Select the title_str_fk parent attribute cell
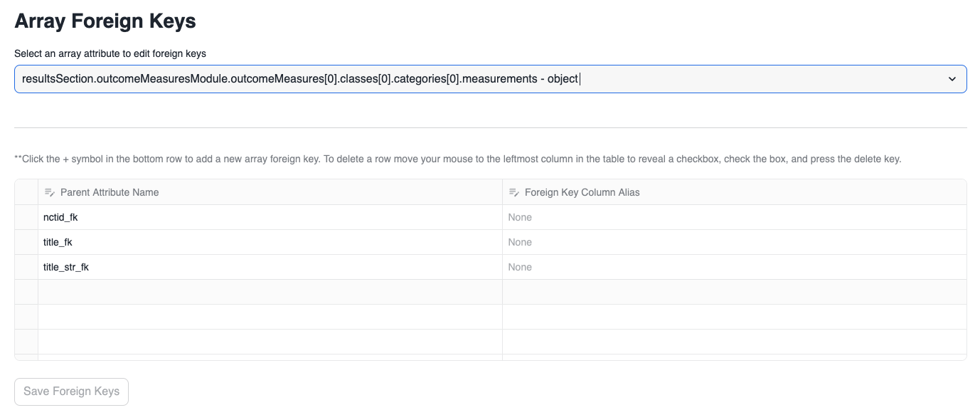 click(270, 267)
